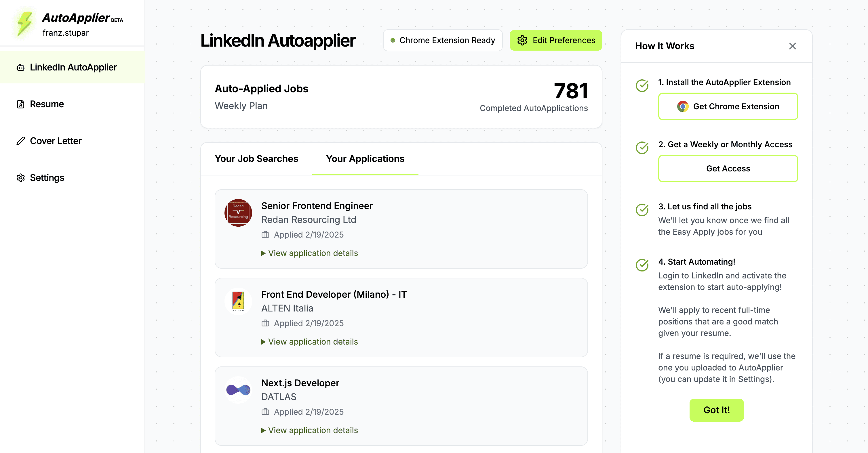Click the Edit Preferences button
This screenshot has width=868, height=453.
[556, 40]
